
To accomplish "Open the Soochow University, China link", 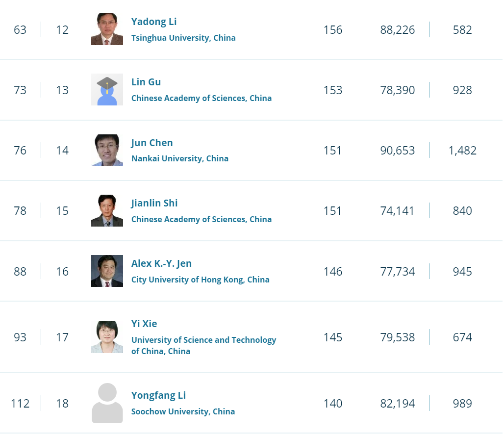I will (183, 411).
